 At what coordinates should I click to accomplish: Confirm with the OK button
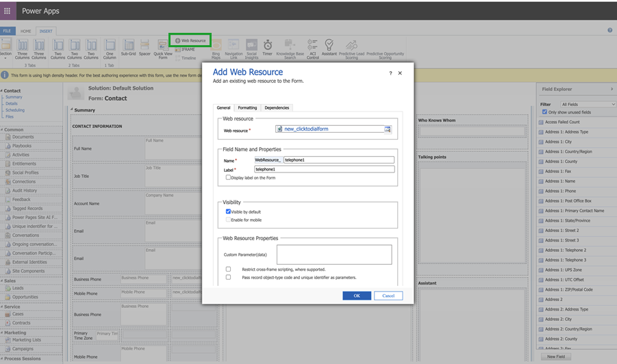(357, 296)
